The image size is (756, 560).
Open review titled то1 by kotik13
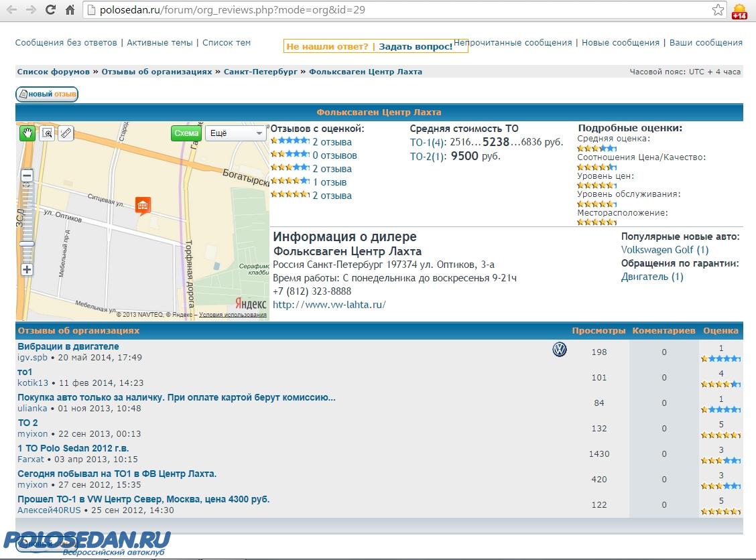click(x=25, y=372)
